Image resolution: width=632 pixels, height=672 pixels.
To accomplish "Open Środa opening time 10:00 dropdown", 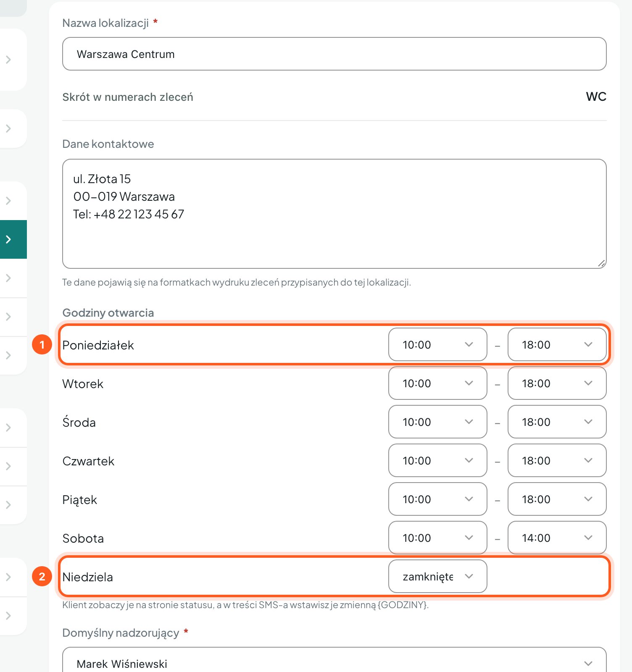I will [437, 422].
